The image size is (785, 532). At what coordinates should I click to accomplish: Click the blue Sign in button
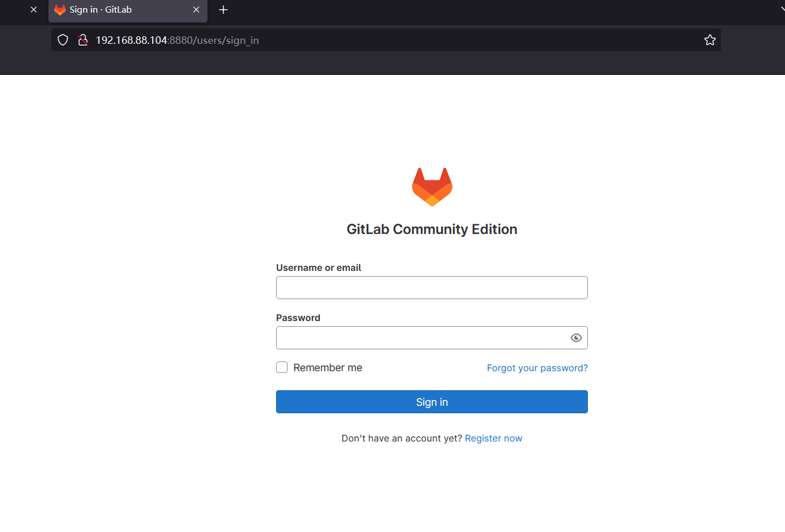click(432, 402)
